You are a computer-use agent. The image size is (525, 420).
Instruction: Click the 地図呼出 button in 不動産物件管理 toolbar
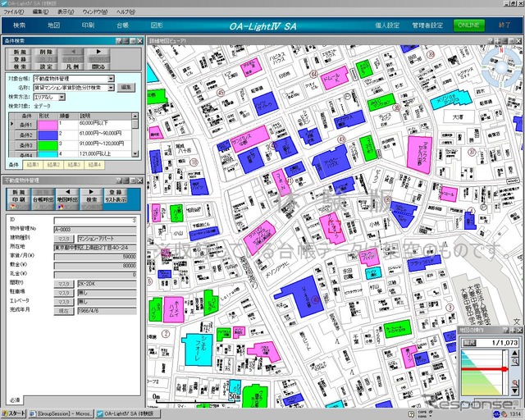coord(67,199)
